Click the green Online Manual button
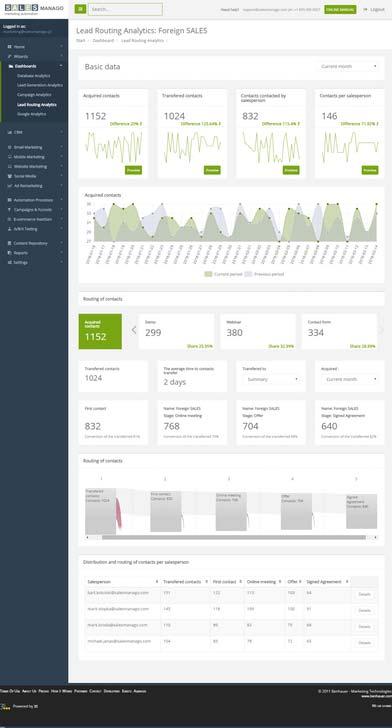The width and height of the screenshot is (392, 728). pyautogui.click(x=340, y=9)
